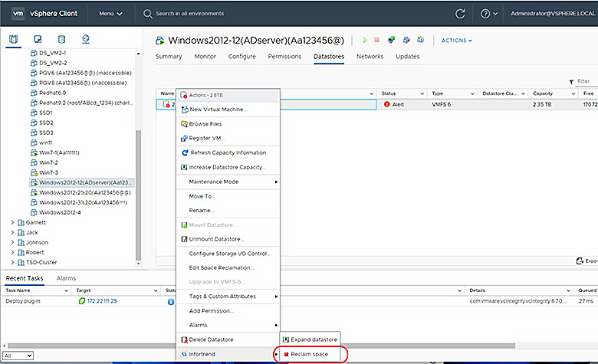Image resolution: width=598 pixels, height=364 pixels.
Task: Click the search in all environments field
Action: (x=190, y=14)
